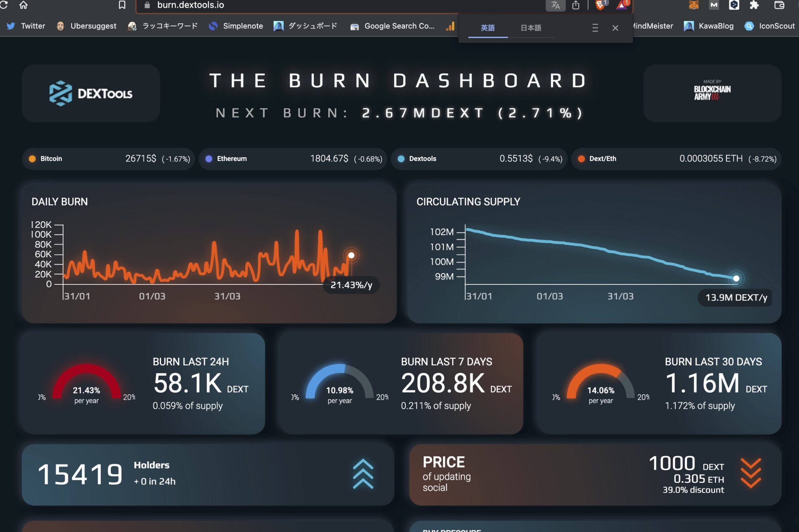Switch translation to 日本語 tab
The width and height of the screenshot is (799, 532).
(x=531, y=28)
